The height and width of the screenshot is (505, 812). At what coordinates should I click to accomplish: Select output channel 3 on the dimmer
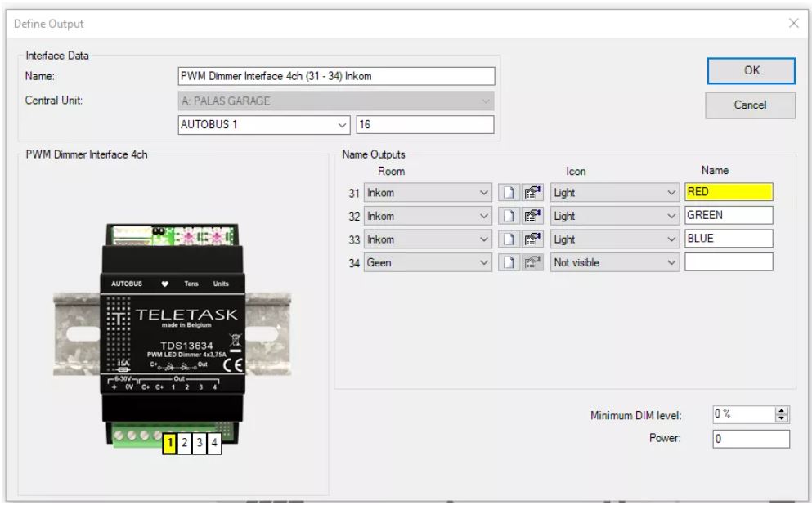point(200,444)
